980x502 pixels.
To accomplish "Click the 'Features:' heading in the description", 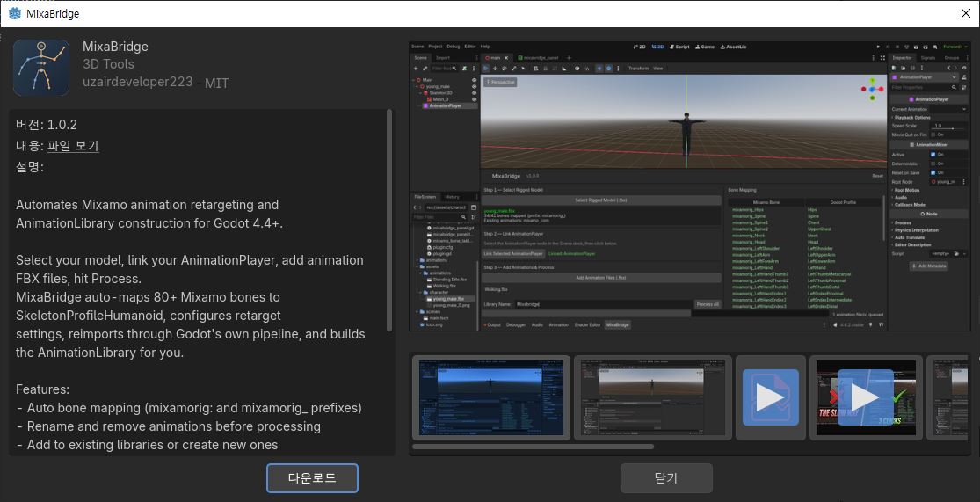I will pos(42,389).
